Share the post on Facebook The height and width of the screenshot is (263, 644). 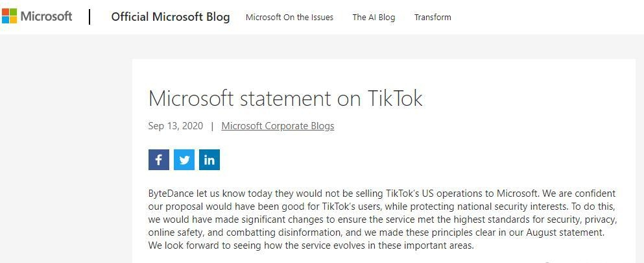[x=159, y=160]
